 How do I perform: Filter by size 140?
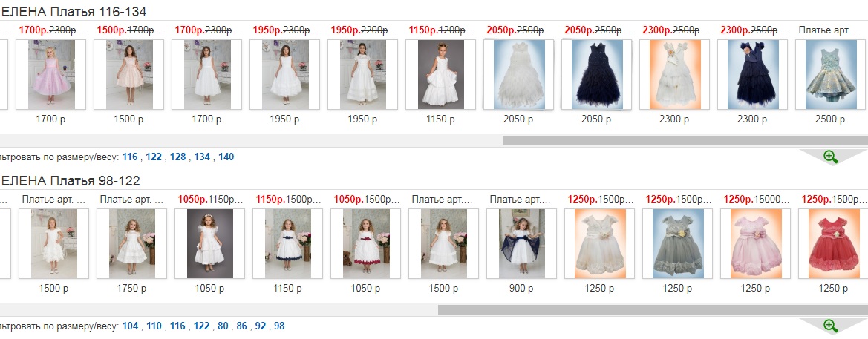[x=226, y=157]
